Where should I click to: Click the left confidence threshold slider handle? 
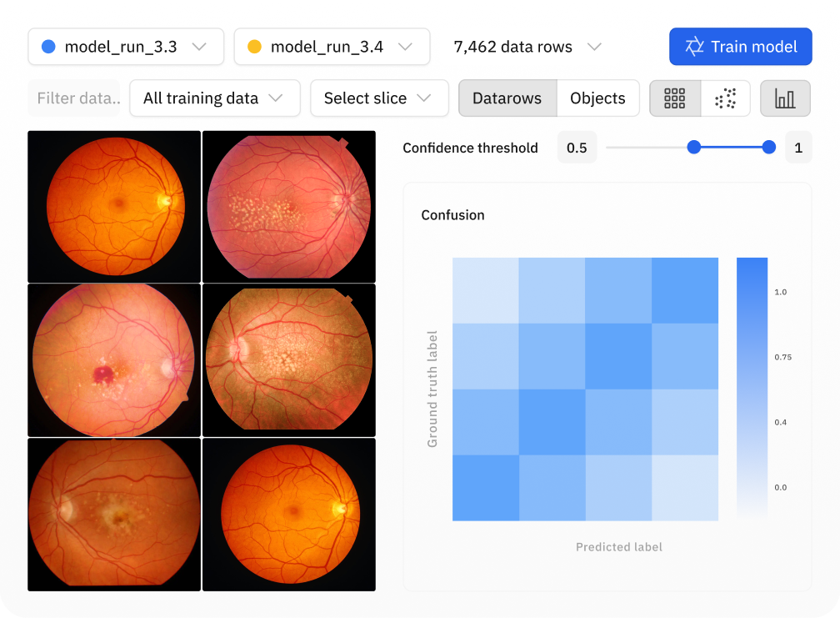coord(693,147)
